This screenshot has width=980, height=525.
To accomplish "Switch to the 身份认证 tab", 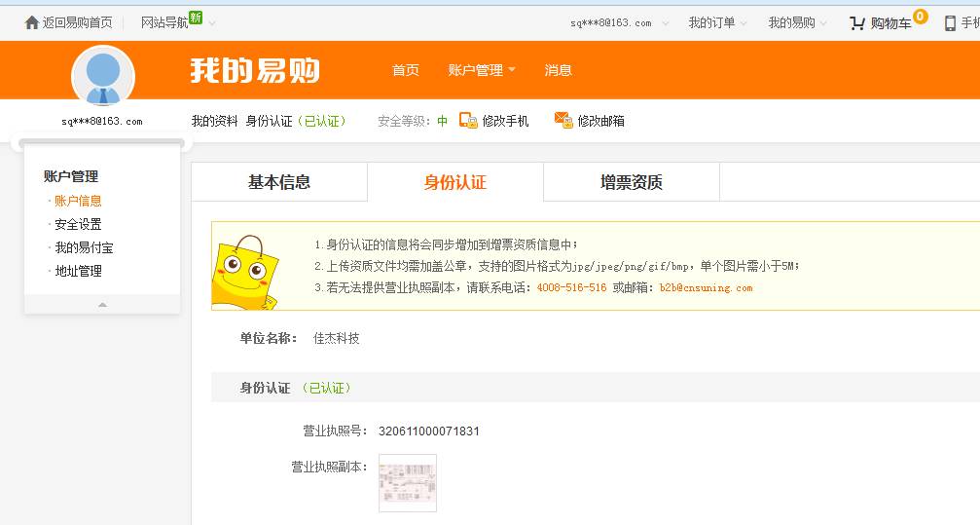I will click(x=455, y=182).
